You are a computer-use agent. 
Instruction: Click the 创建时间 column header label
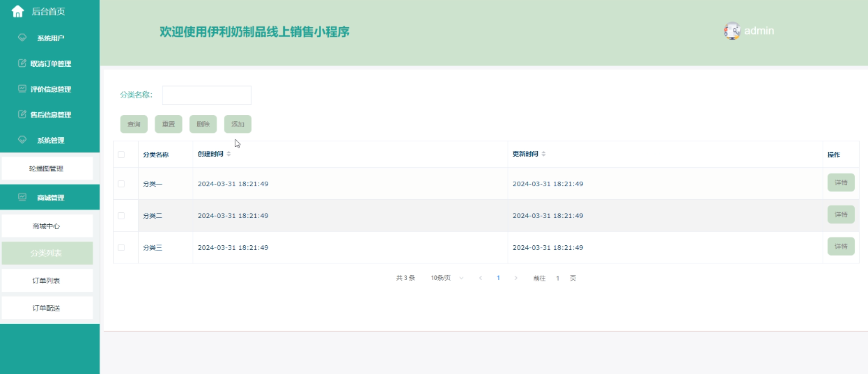(210, 154)
